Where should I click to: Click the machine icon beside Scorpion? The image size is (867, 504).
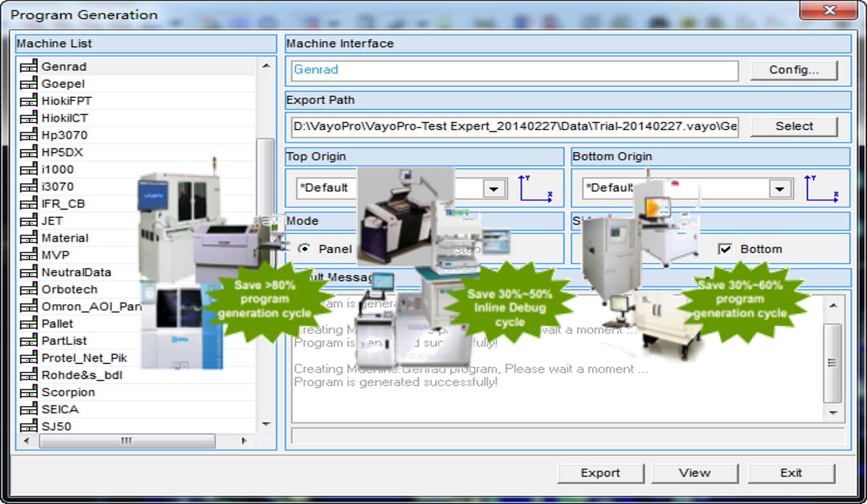(28, 393)
